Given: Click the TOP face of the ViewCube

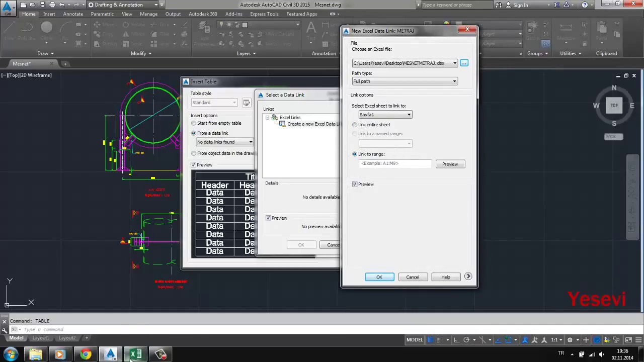Looking at the screenshot, I should pos(614,106).
